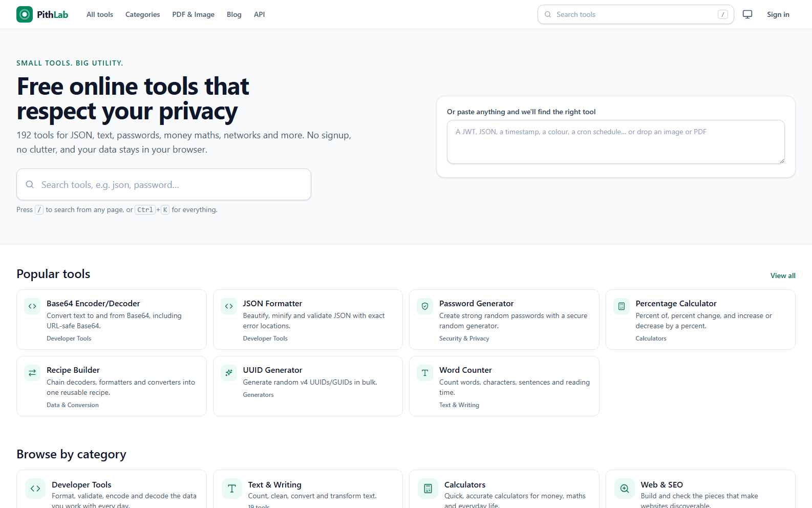
Task: Grab the textarea resize handle
Action: click(x=782, y=161)
